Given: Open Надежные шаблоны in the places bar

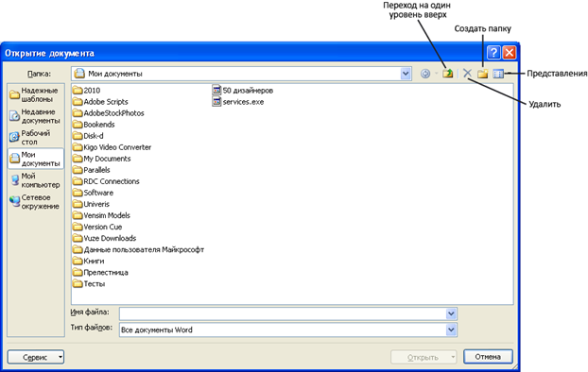Looking at the screenshot, I should click(x=35, y=94).
